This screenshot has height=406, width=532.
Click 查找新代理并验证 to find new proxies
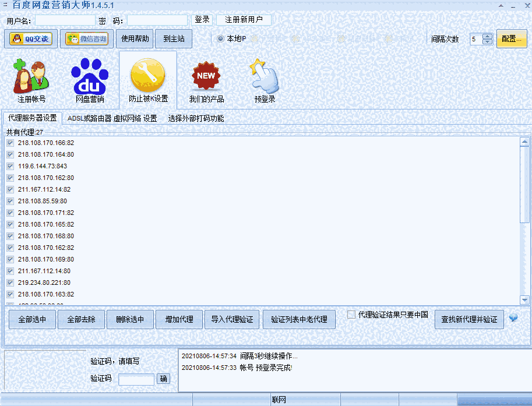point(469,319)
